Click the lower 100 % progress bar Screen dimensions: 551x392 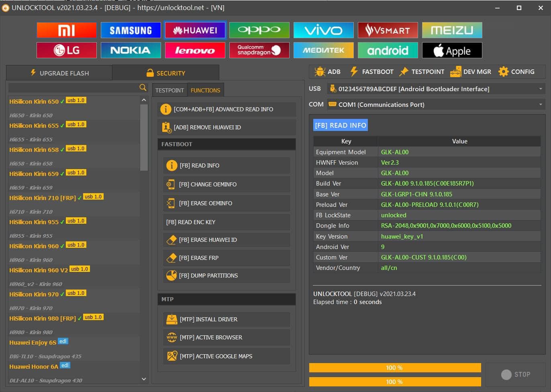[x=395, y=382]
